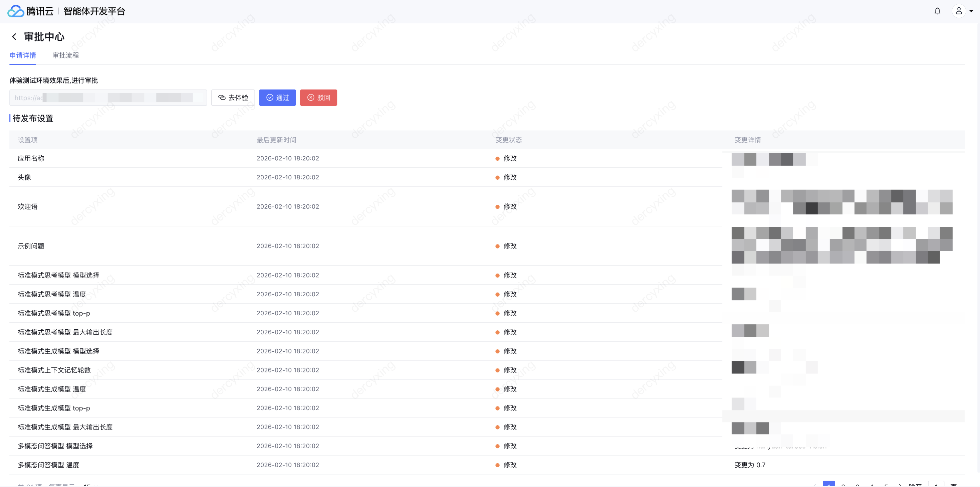The width and height of the screenshot is (980, 487).
Task: Switch to the 审批流程 tab
Action: tap(65, 55)
